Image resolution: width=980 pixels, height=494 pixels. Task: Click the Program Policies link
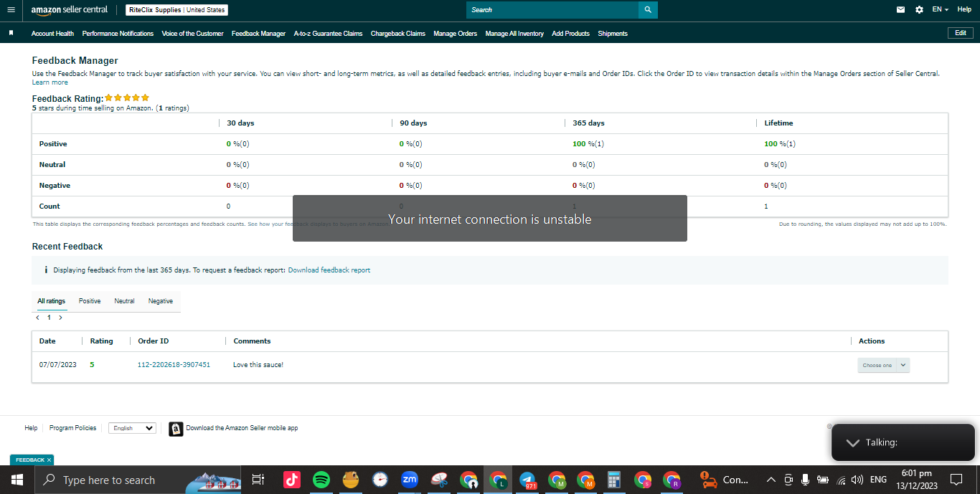pyautogui.click(x=72, y=428)
